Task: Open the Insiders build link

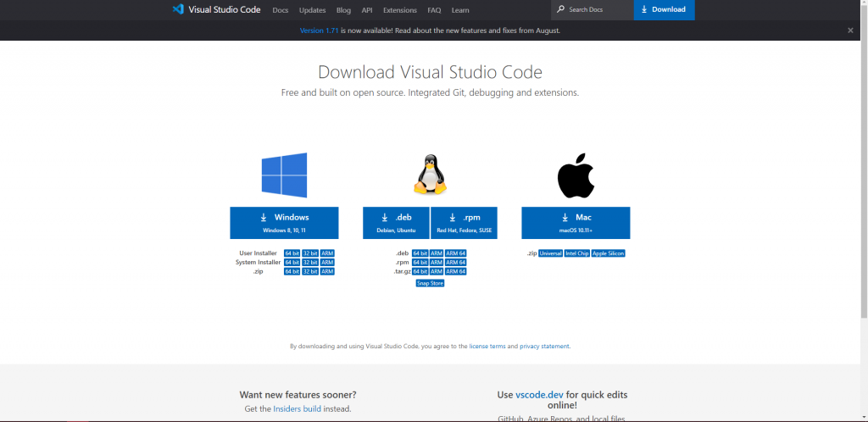Action: click(298, 409)
